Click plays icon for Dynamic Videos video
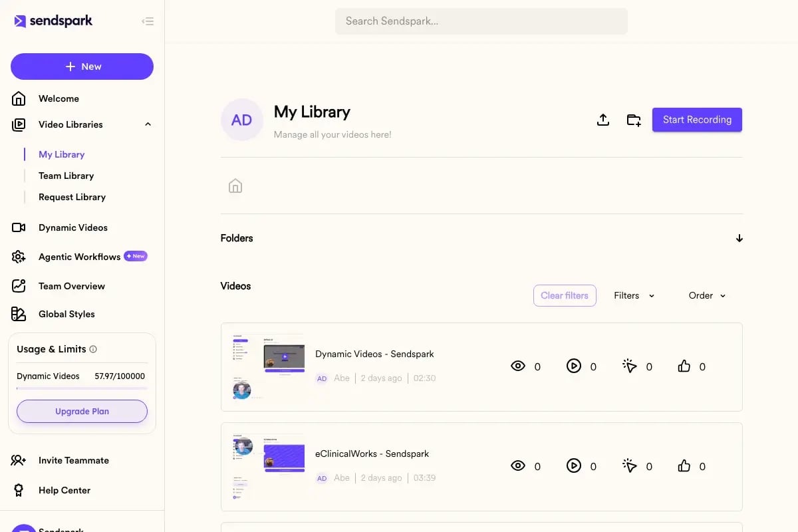This screenshot has width=798, height=532. [x=574, y=366]
